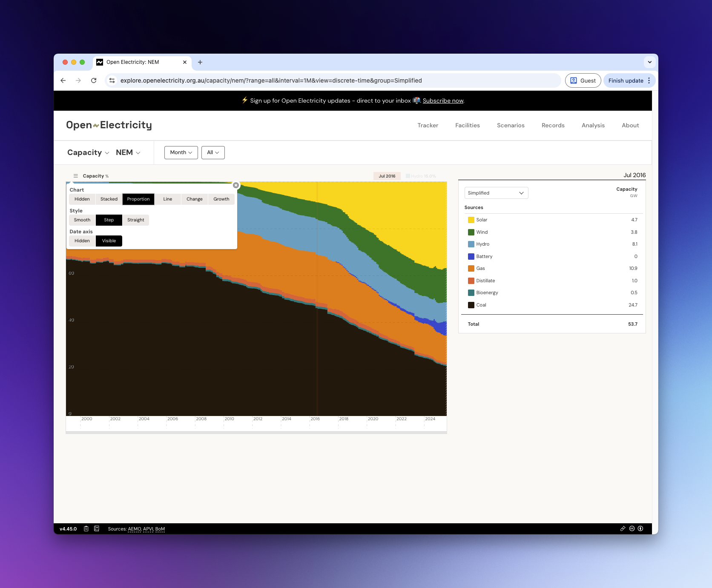Viewport: 712px width, 588px height.
Task: Open the All range dropdown
Action: (x=213, y=152)
